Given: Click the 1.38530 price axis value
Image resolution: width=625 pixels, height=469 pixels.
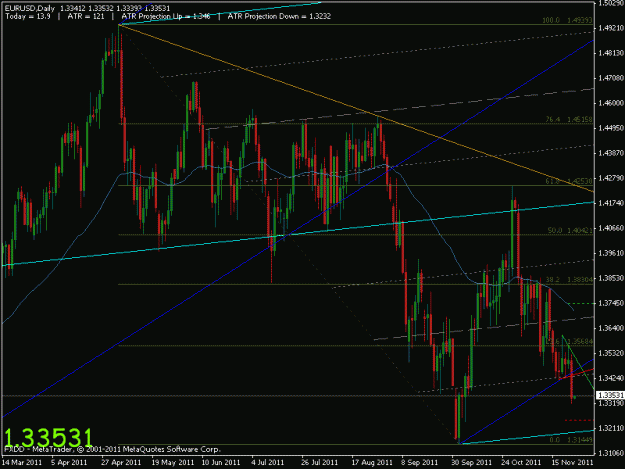Looking at the screenshot, I should [x=611, y=278].
